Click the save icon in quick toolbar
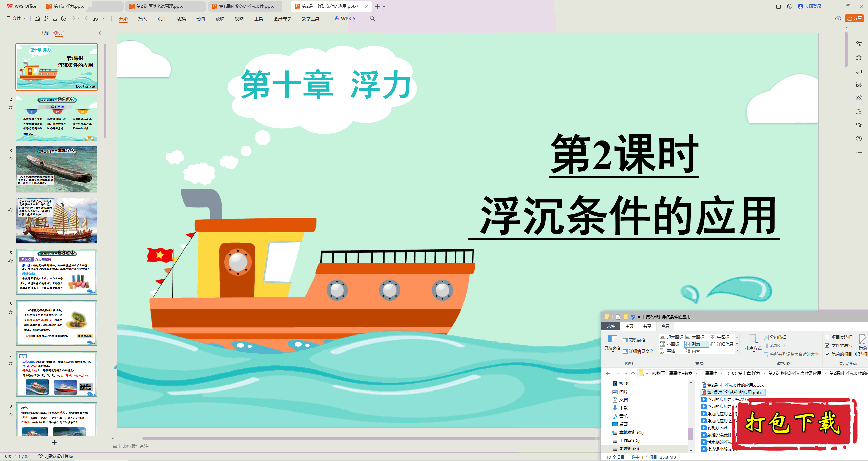This screenshot has width=868, height=461. pos(37,18)
